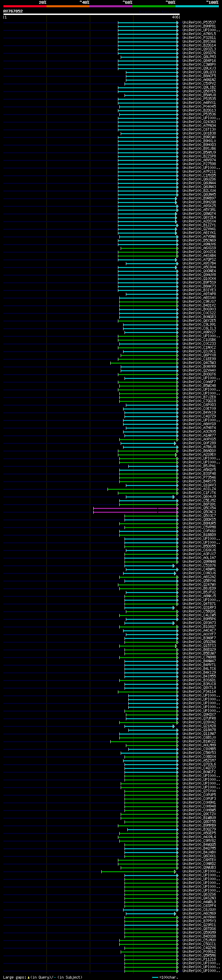Click the UniRef100_Q8LQ33 label
Screen dimensions: 222x980
[x=199, y=72]
